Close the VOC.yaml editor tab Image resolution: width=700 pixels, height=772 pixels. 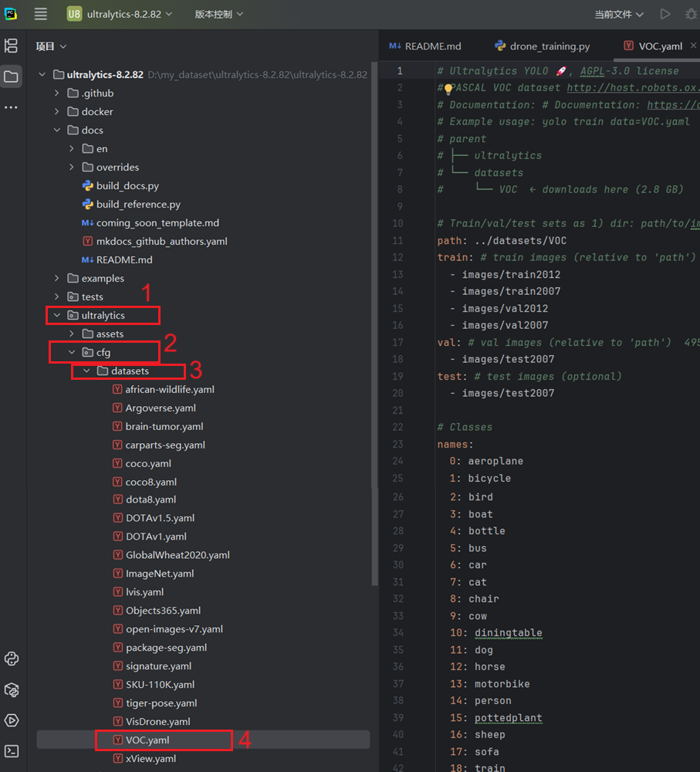[x=693, y=46]
